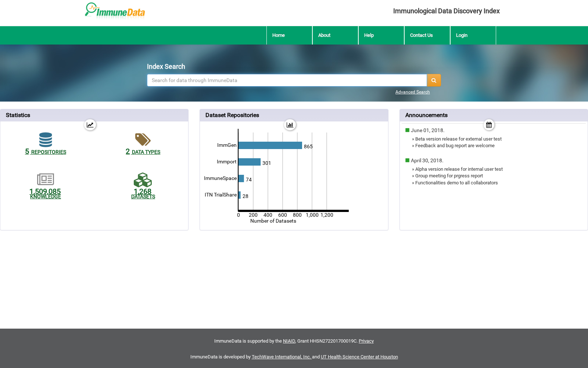The image size is (588, 368).
Task: Click the 'ImmGen' axis label
Action: tap(227, 145)
